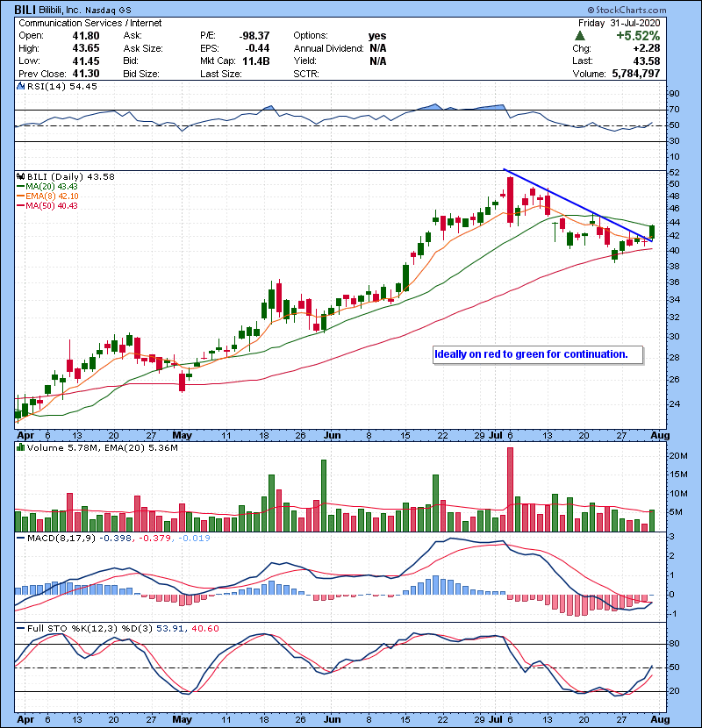Click the BILI (Daily) candlestick legend icon

click(x=20, y=176)
